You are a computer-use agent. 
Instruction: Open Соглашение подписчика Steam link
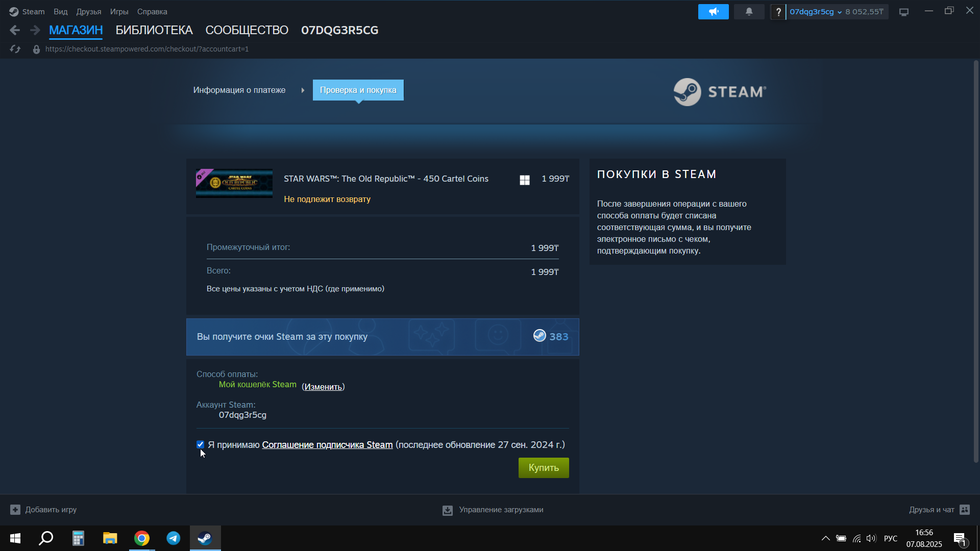click(327, 445)
